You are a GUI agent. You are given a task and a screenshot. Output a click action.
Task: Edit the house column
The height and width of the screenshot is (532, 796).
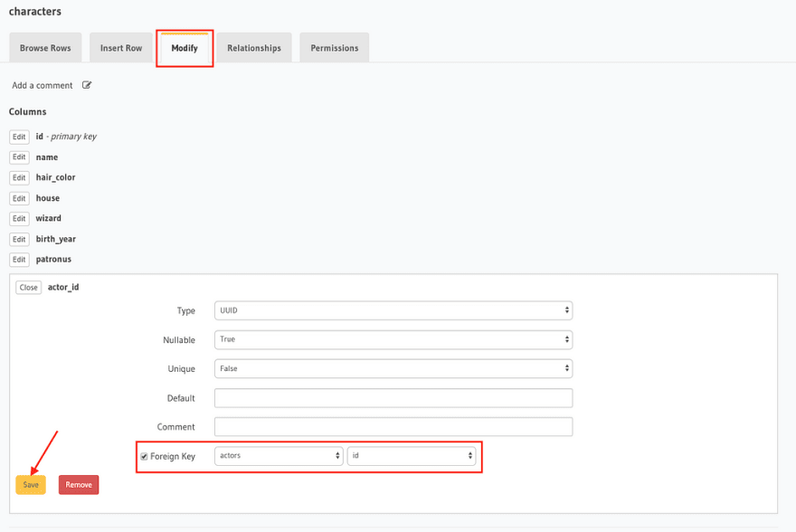pyautogui.click(x=19, y=198)
